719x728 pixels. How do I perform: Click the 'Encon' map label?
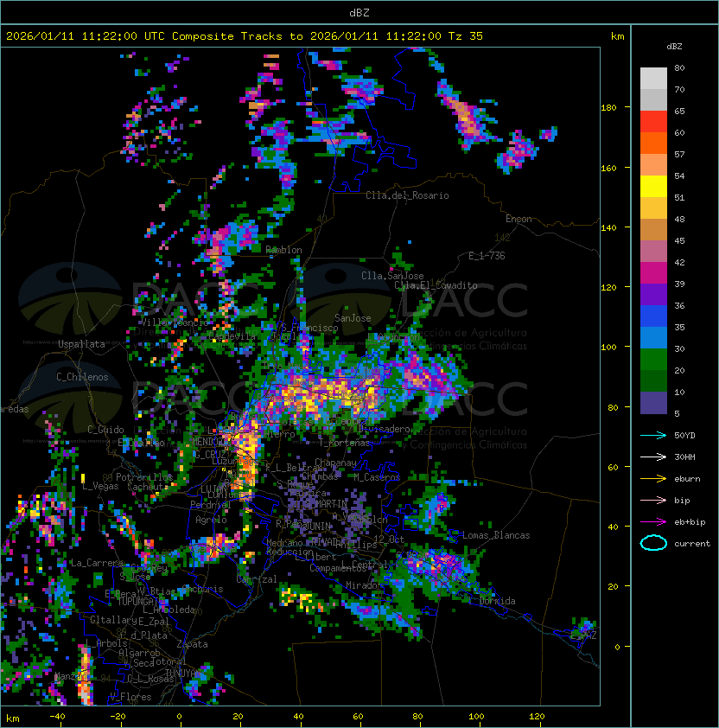click(519, 219)
